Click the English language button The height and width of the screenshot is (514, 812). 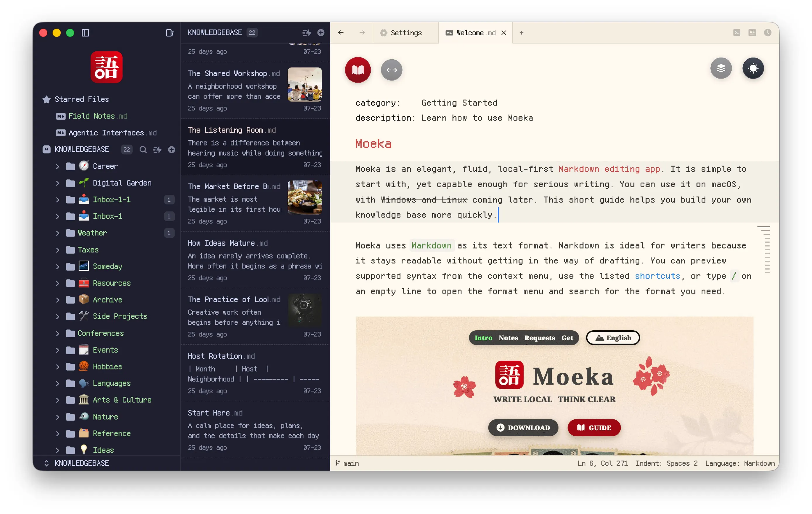point(613,338)
